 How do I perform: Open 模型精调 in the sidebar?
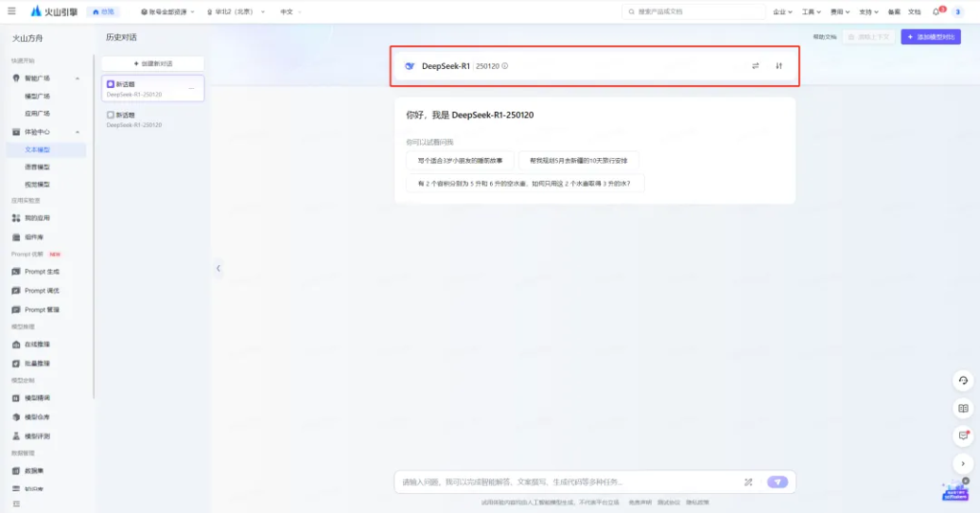point(37,397)
